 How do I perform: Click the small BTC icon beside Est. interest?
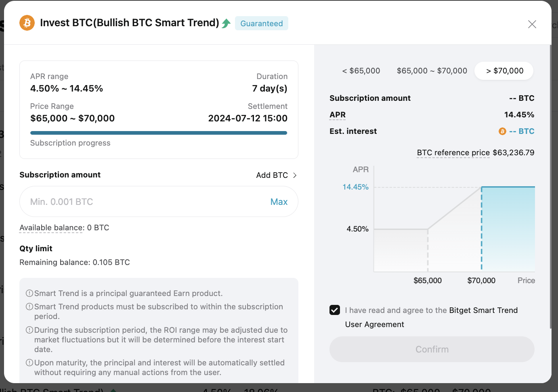[502, 131]
